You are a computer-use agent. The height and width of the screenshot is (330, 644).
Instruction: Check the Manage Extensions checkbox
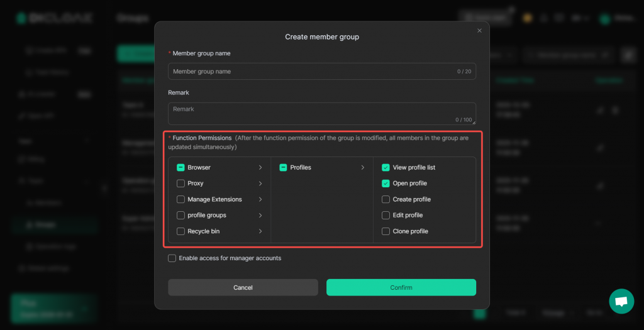[181, 199]
